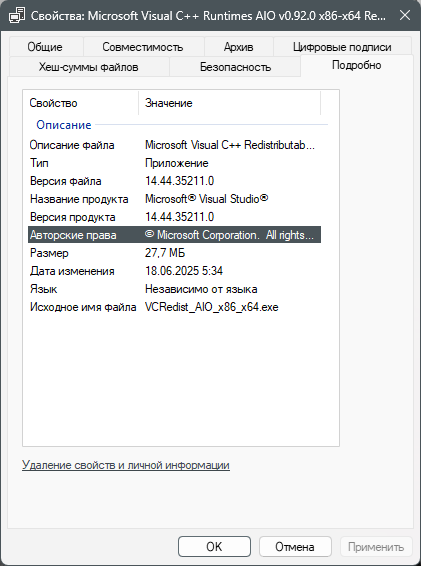Click the installer icon in title bar
The image size is (421, 566).
[x=17, y=16]
